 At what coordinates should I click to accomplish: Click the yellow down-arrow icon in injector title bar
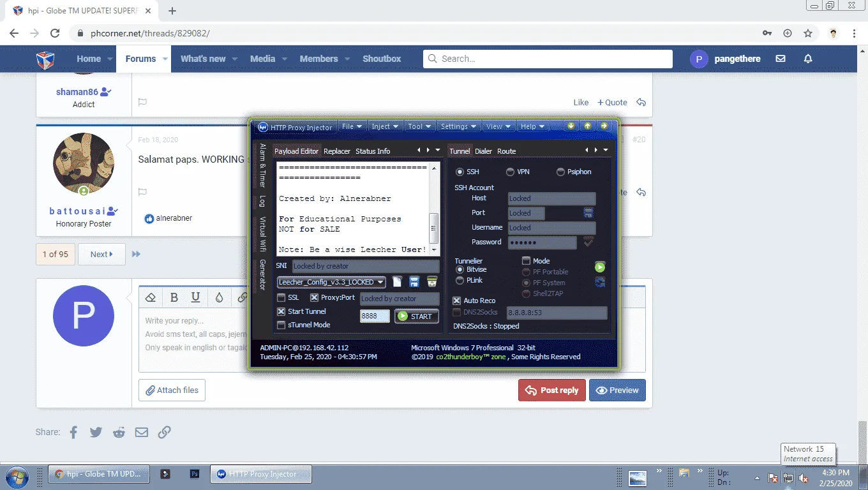point(571,126)
